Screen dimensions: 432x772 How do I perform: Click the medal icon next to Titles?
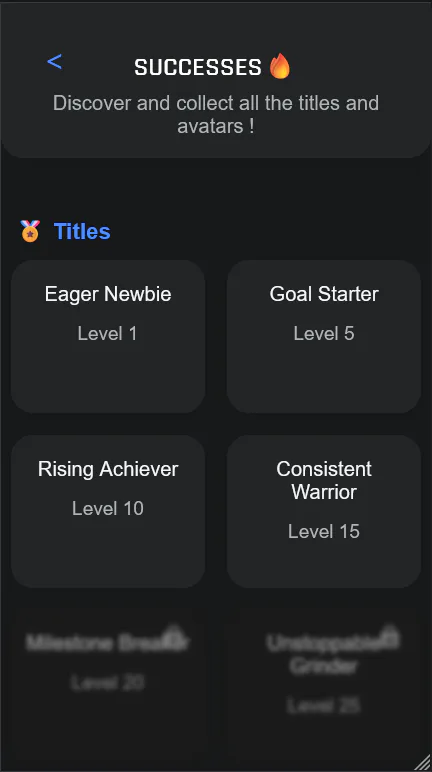point(30,231)
